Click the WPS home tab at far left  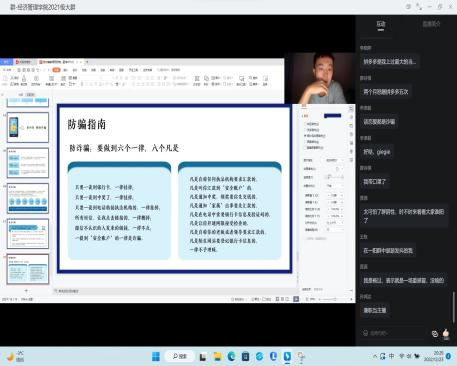point(6,62)
